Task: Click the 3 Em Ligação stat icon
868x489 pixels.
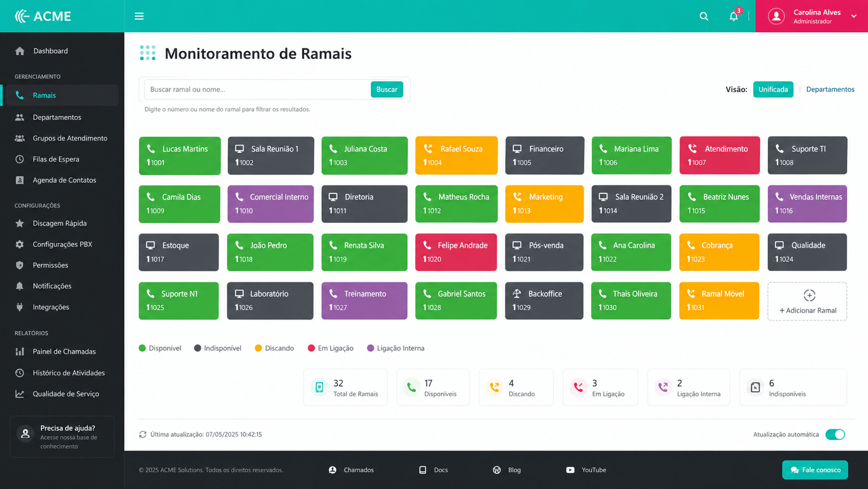Action: tap(578, 387)
